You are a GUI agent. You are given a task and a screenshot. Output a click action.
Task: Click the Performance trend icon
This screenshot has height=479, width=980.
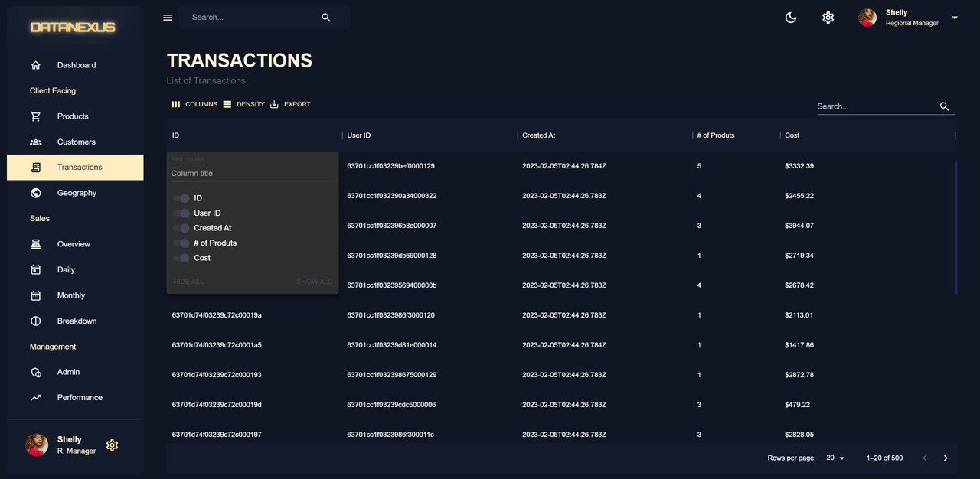tap(35, 398)
